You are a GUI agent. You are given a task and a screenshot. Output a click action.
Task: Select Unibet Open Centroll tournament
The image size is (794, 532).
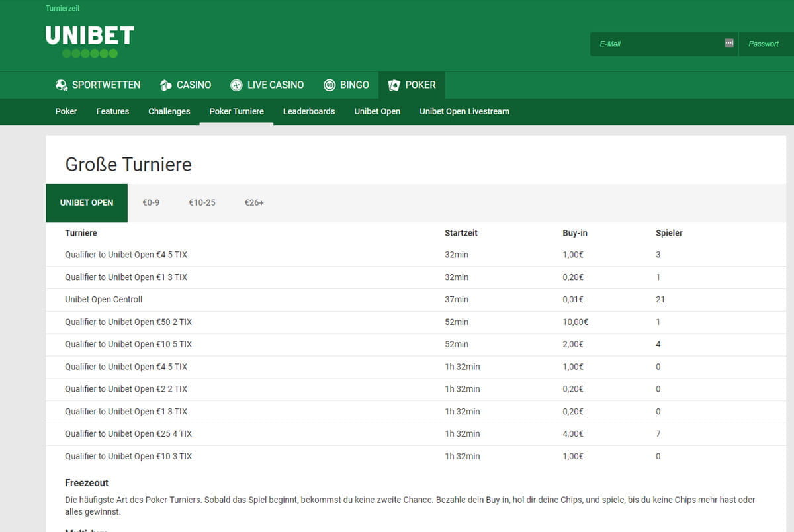[104, 300]
